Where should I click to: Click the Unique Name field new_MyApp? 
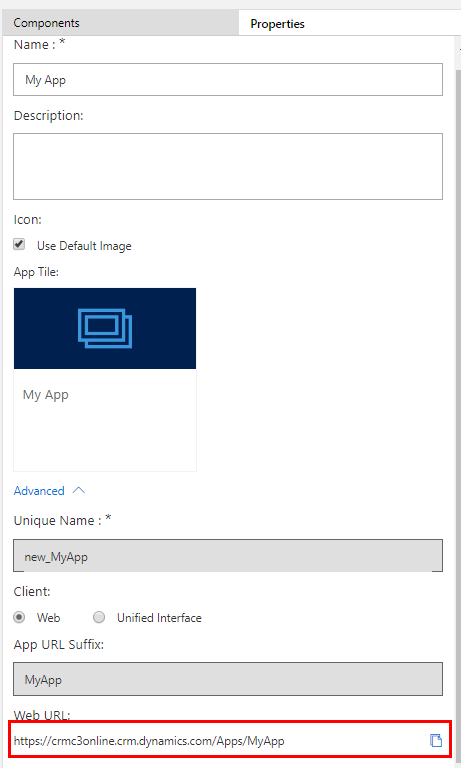(x=228, y=555)
